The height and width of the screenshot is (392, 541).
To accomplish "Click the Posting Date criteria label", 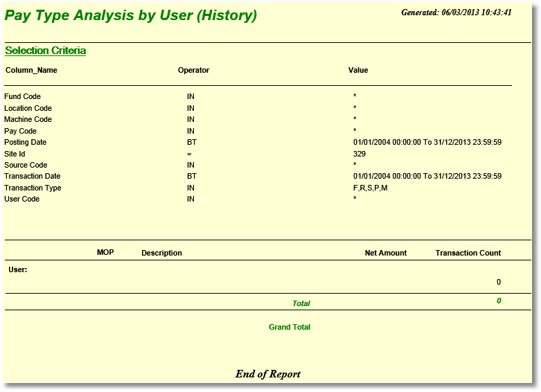I will click(25, 142).
